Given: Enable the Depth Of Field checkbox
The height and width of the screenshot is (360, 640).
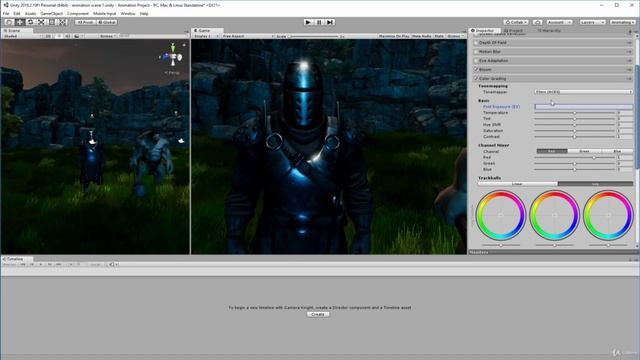Looking at the screenshot, I should 476,42.
